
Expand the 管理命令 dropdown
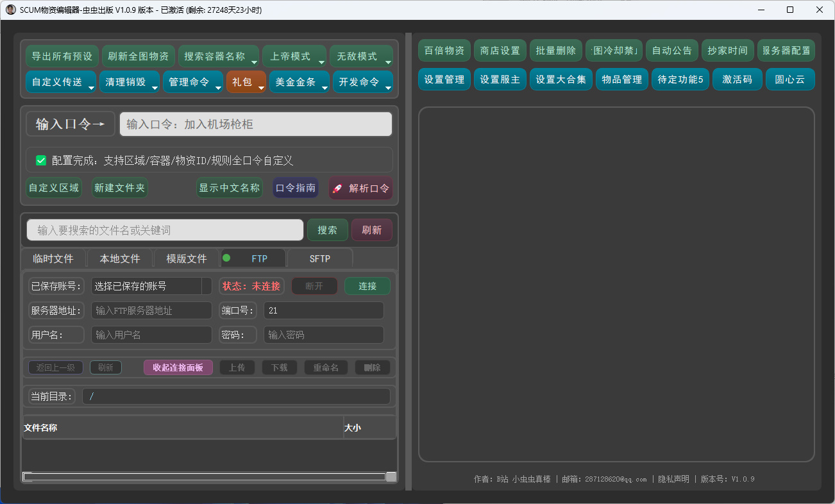tap(192, 82)
